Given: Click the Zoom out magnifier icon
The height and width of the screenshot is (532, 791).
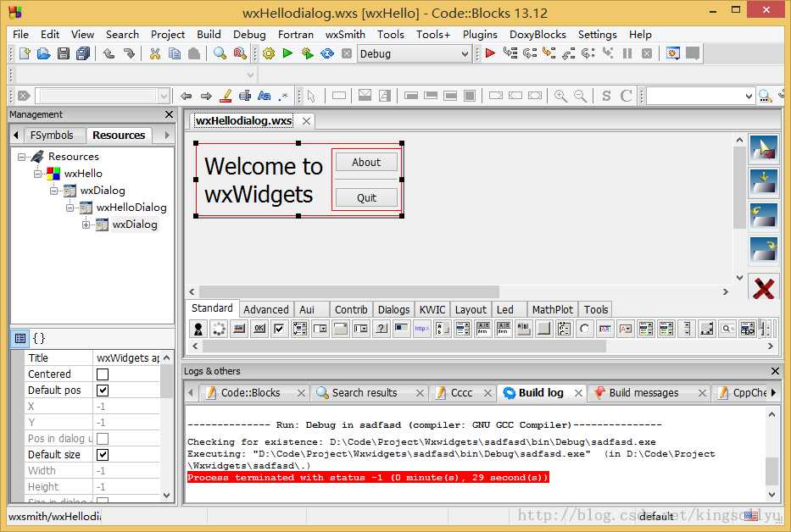Looking at the screenshot, I should pos(580,96).
